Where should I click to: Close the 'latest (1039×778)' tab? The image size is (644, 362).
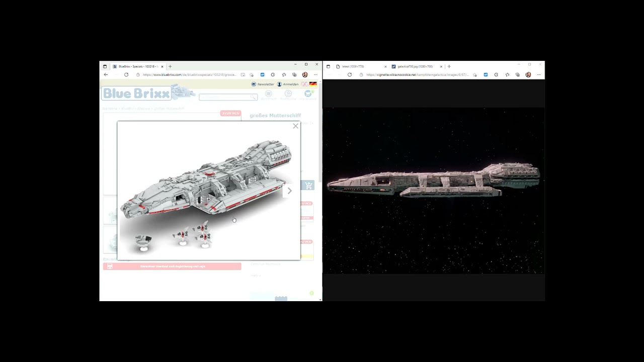coord(385,66)
